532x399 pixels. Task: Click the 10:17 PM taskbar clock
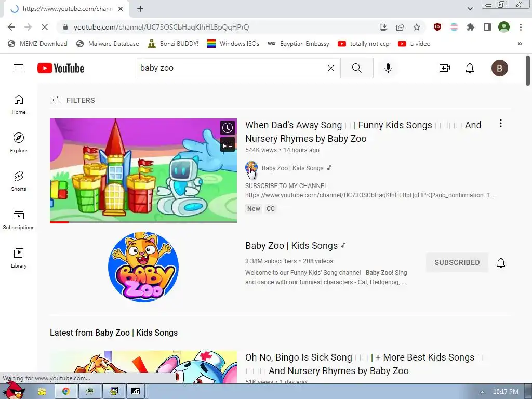pos(506,392)
